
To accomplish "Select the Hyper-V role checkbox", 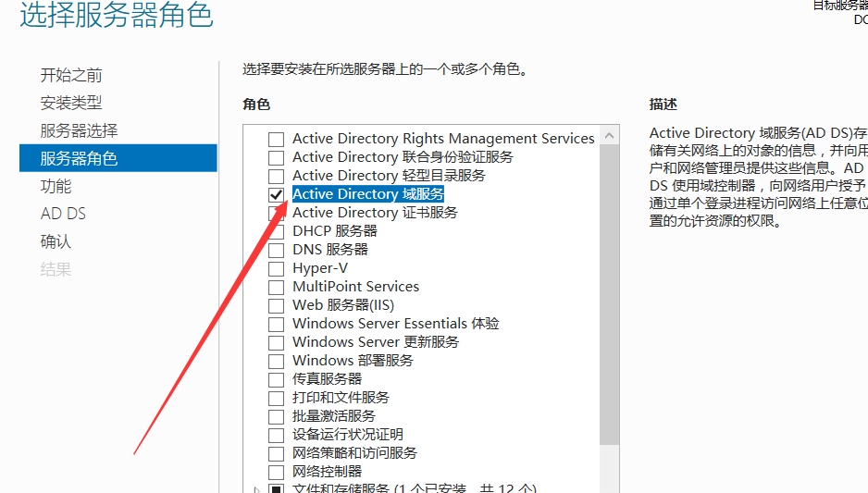I will (276, 268).
